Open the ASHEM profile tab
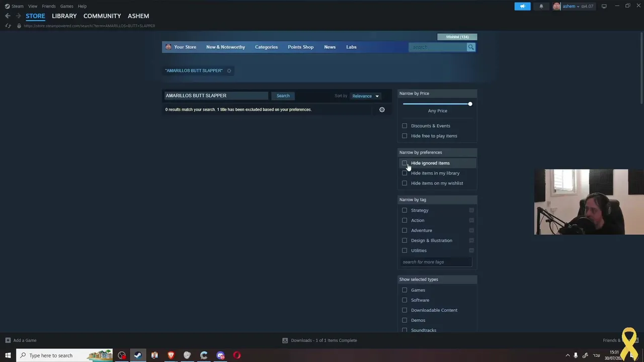This screenshot has width=644, height=362. click(138, 16)
